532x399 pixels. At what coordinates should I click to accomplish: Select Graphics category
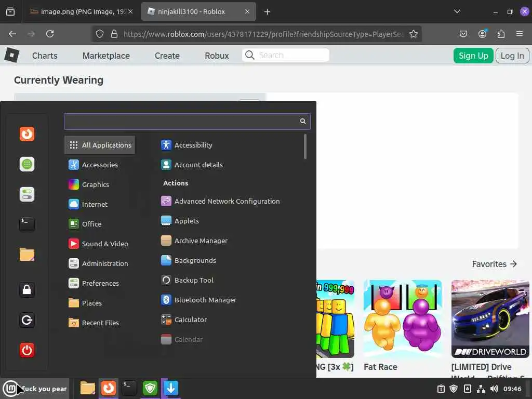point(88,184)
